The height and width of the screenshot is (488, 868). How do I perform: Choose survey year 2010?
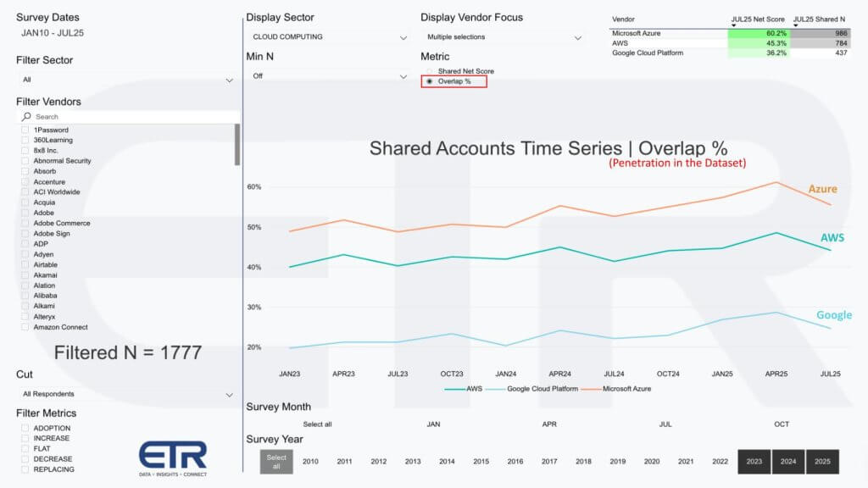(x=310, y=462)
